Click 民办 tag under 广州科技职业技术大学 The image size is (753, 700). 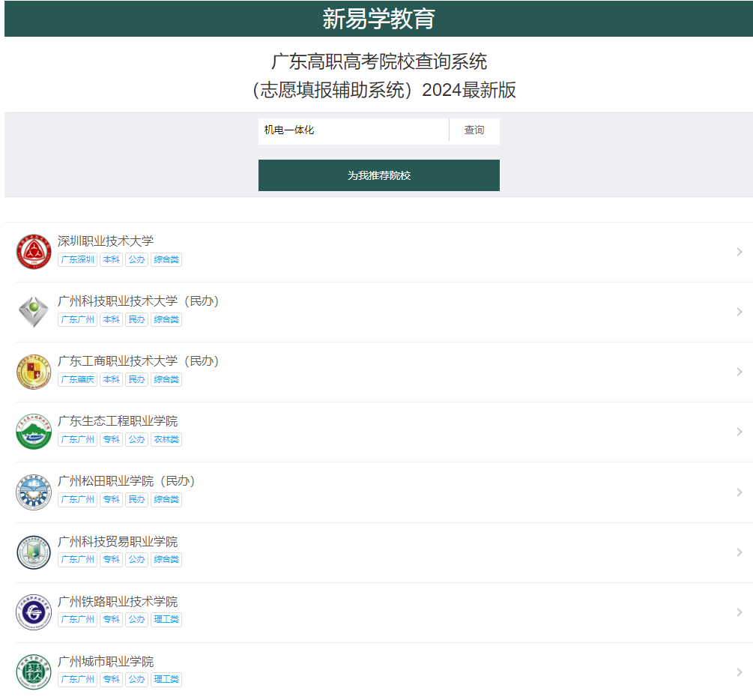(137, 319)
